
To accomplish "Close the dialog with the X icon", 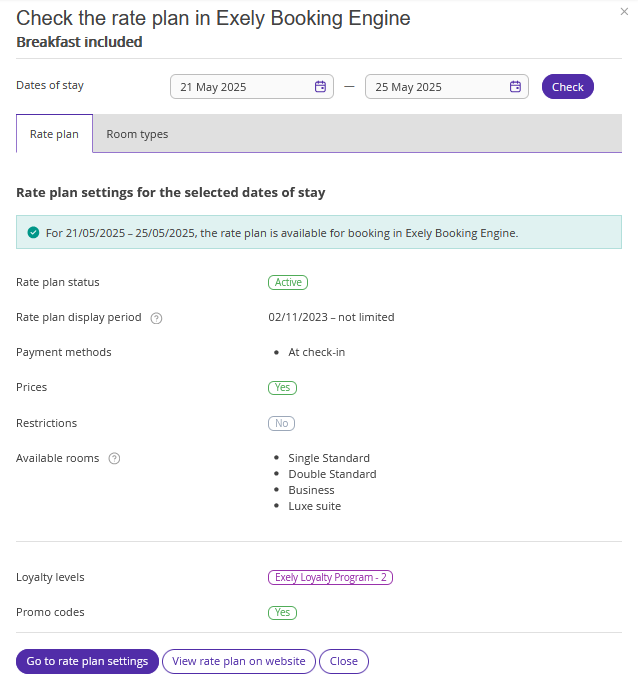I will pos(624,12).
